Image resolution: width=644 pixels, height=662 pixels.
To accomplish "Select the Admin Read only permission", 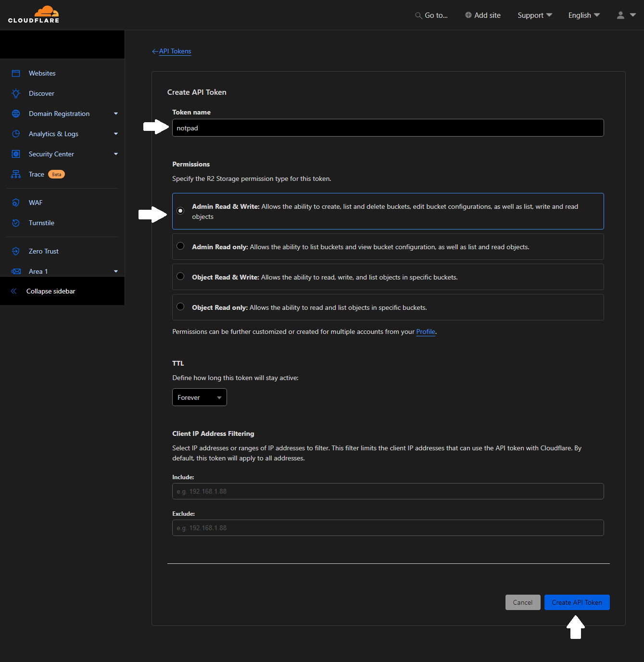I will (x=180, y=246).
